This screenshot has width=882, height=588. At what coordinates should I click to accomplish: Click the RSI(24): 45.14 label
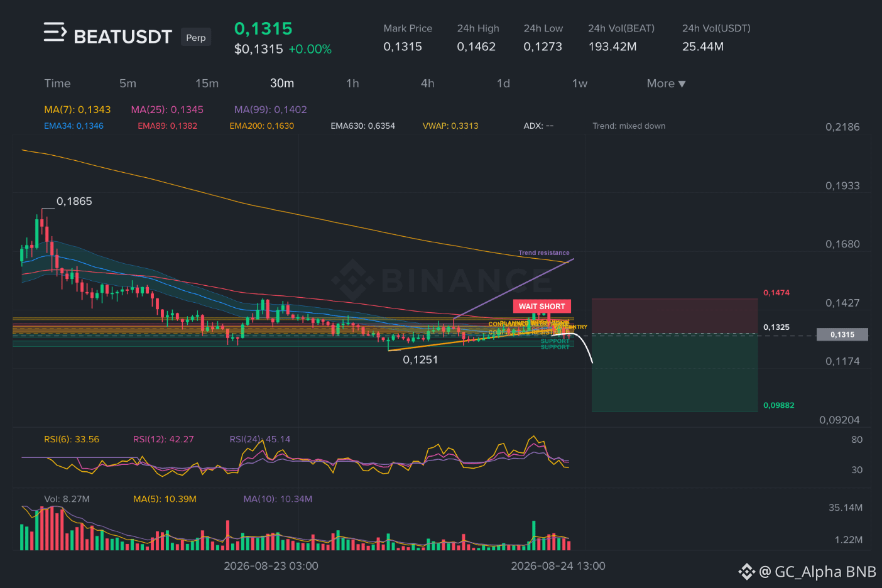click(260, 439)
